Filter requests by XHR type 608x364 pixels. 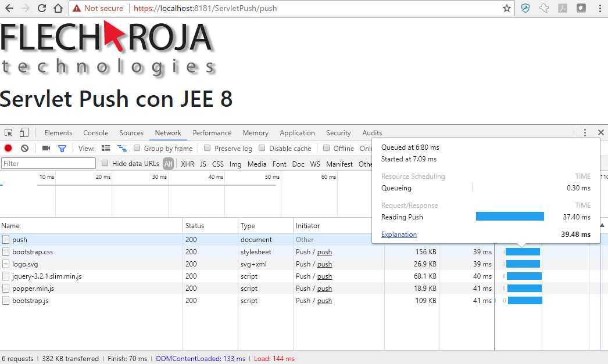coord(188,164)
